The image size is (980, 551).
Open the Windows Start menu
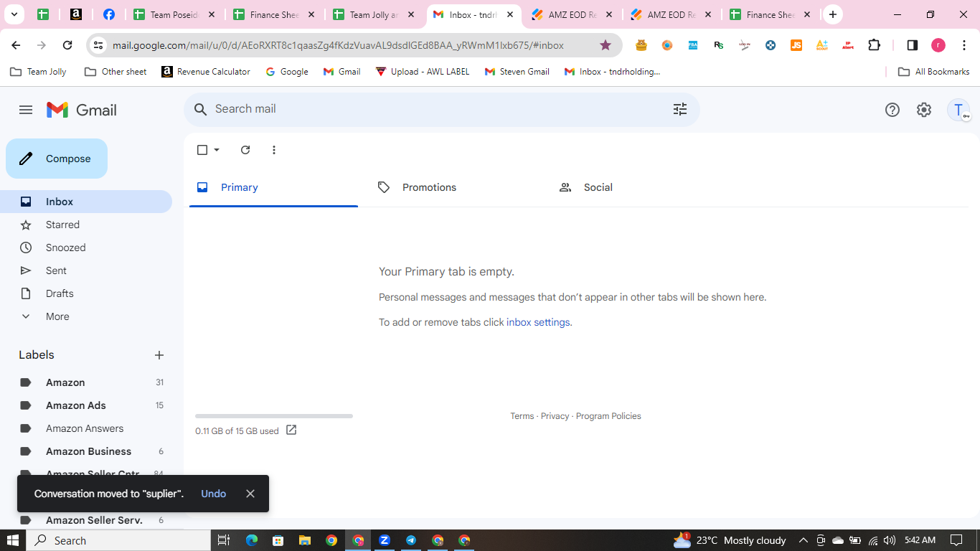coord(13,540)
